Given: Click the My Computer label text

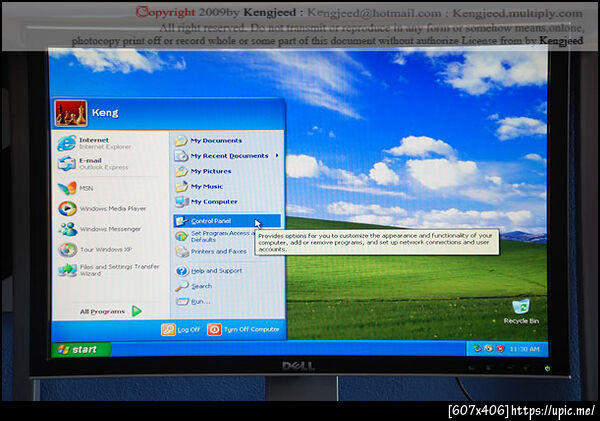Looking at the screenshot, I should point(214,202).
